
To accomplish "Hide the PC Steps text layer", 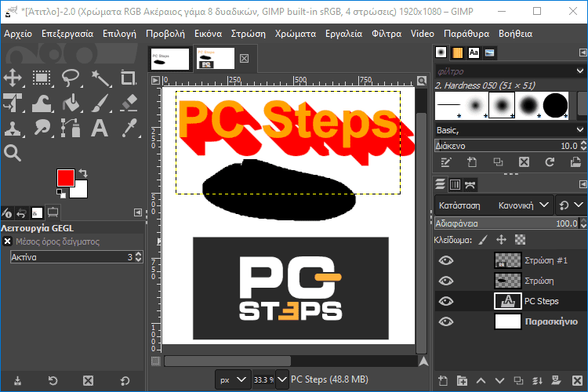I will (x=446, y=301).
